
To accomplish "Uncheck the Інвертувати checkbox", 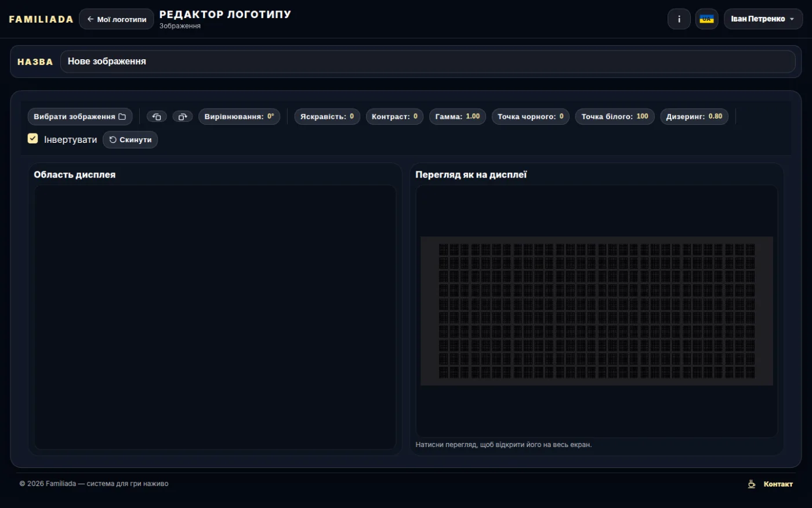I will [33, 138].
